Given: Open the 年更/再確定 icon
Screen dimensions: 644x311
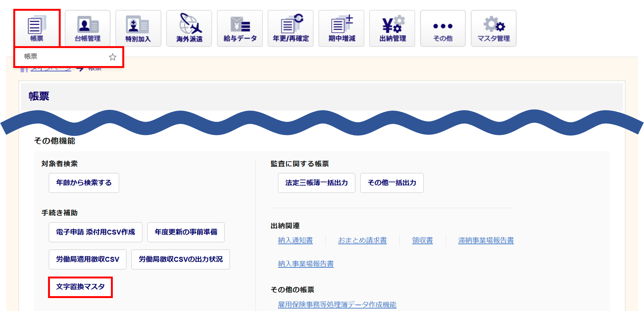Looking at the screenshot, I should pyautogui.click(x=291, y=28).
